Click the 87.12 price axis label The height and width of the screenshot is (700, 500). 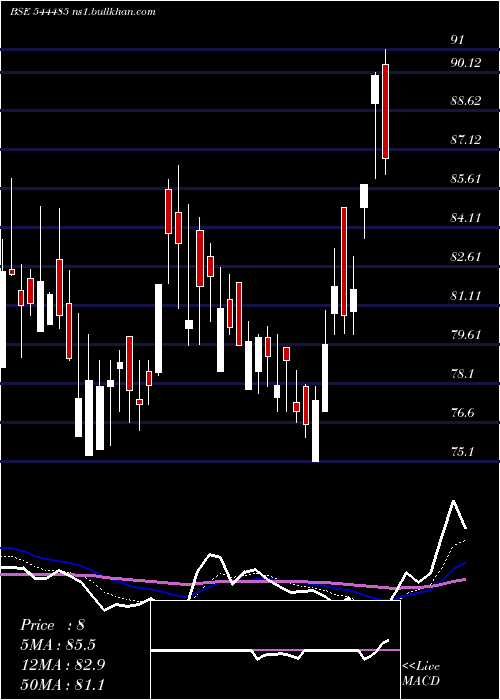pyautogui.click(x=466, y=140)
